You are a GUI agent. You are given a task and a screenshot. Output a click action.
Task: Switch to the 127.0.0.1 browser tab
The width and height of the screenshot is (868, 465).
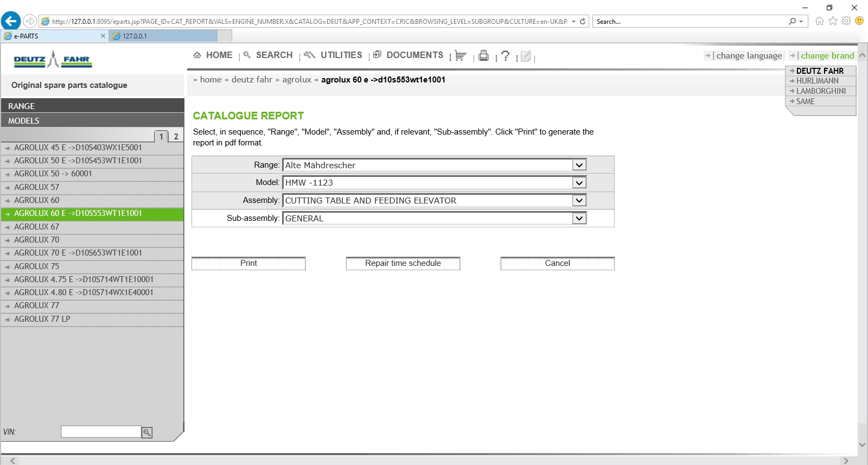pyautogui.click(x=163, y=36)
